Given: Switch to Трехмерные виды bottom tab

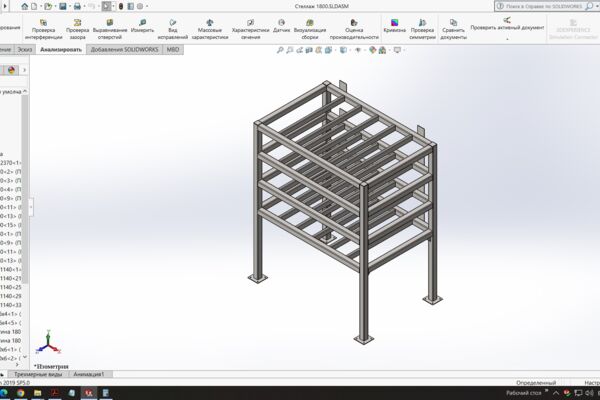Looking at the screenshot, I should coord(38,374).
